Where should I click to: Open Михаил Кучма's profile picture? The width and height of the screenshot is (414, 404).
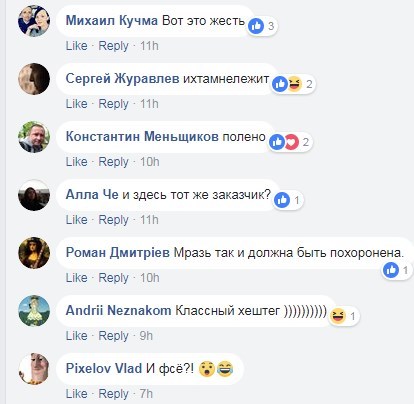point(34,21)
